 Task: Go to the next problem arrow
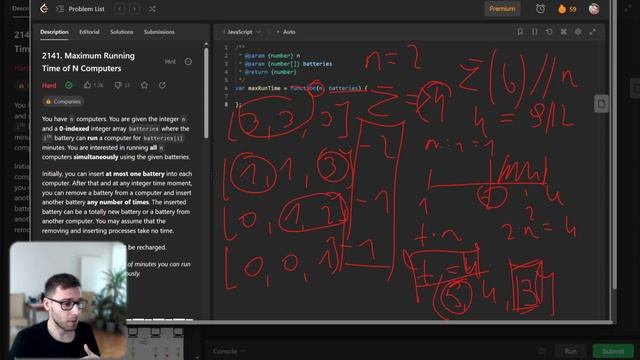(134, 9)
